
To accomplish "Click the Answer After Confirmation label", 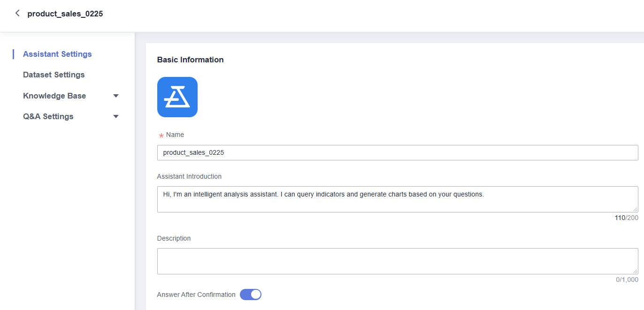I will (x=196, y=295).
